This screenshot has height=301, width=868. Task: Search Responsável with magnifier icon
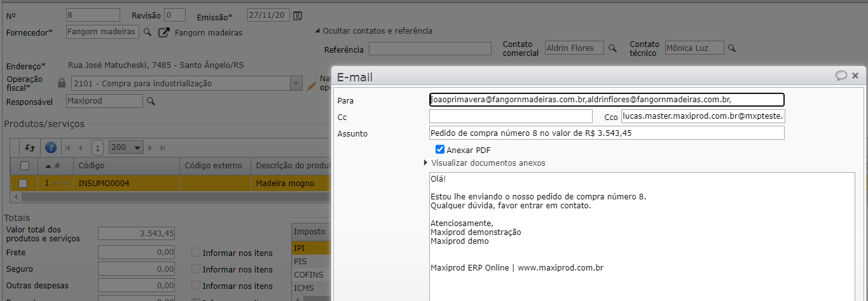tap(151, 101)
